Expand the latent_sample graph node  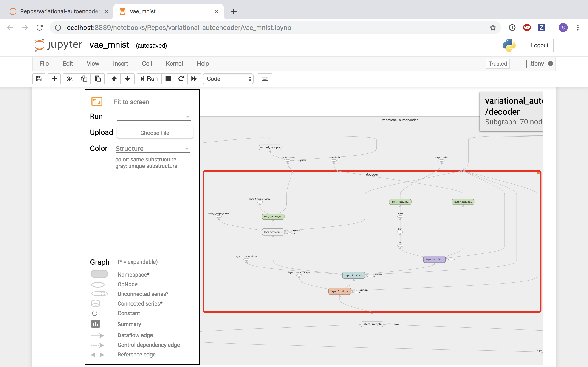(371, 324)
